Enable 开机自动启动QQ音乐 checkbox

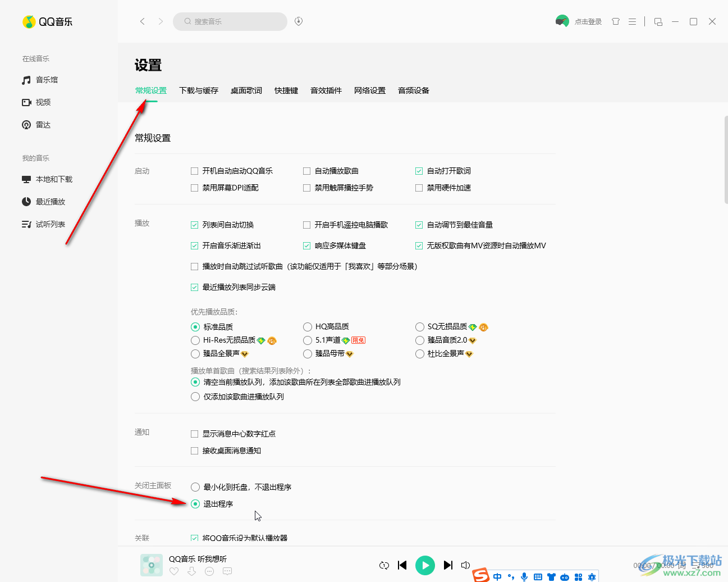195,171
